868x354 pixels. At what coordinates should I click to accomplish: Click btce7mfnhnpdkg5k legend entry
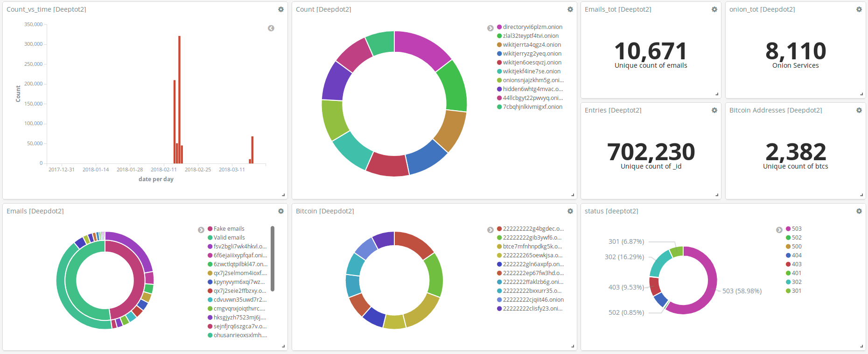click(530, 247)
